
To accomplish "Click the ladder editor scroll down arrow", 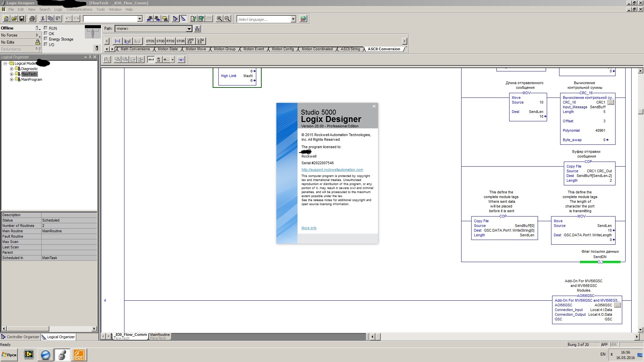I will click(641, 330).
